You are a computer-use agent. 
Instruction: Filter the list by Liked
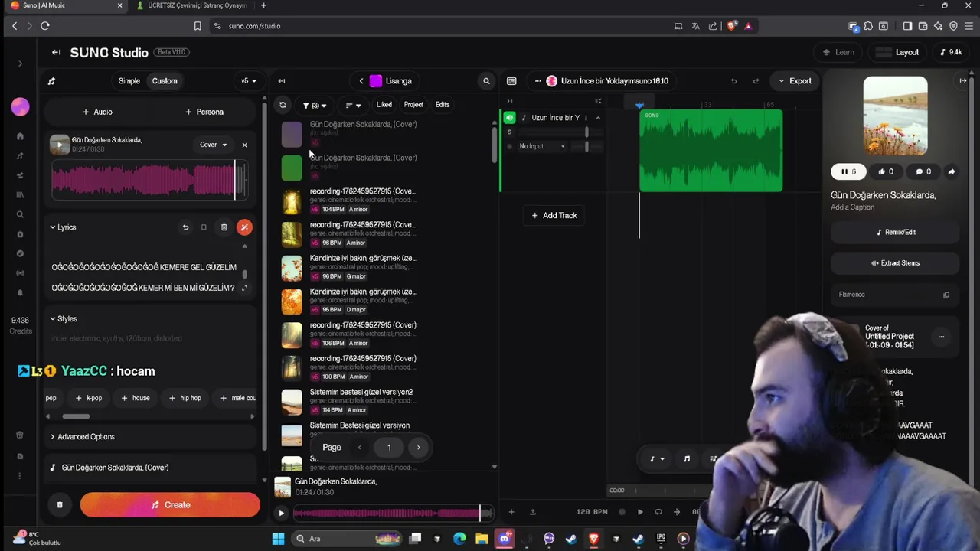pyautogui.click(x=384, y=105)
